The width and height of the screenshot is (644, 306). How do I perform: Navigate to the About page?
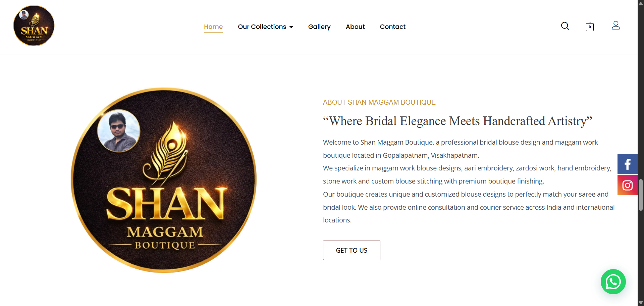(355, 27)
